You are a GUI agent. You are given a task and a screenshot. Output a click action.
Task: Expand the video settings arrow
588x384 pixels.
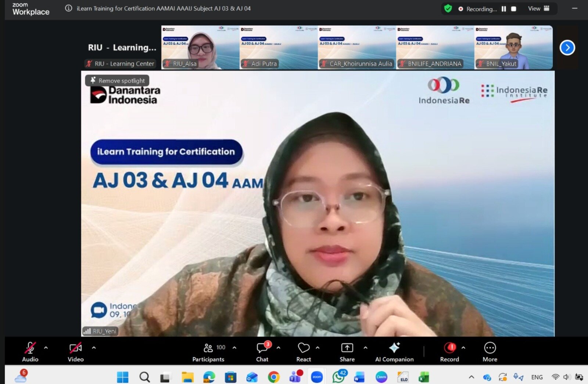point(94,347)
